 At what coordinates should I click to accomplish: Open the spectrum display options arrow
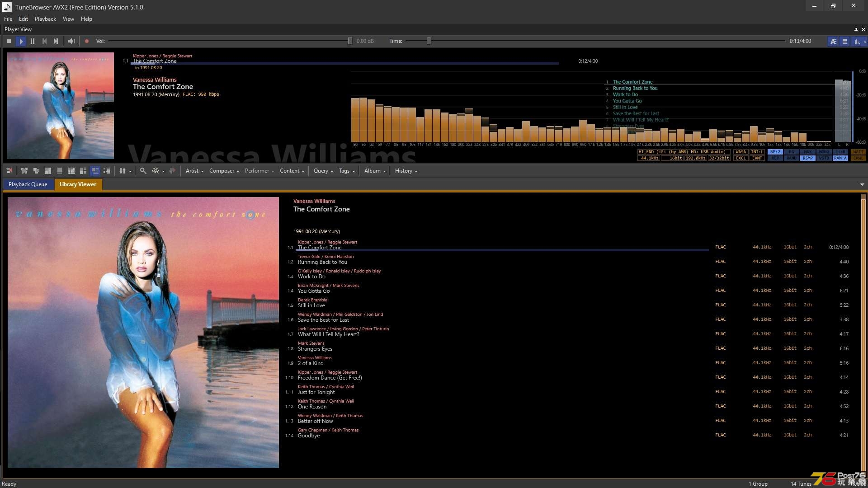[x=865, y=42]
